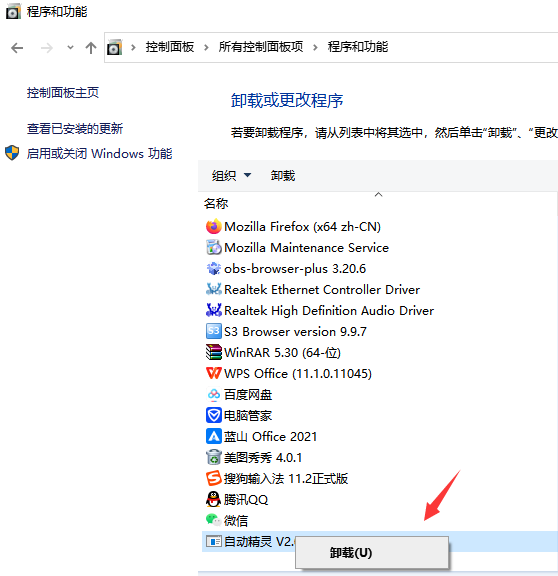
Task: Select the S3 Browser icon
Action: coord(213,331)
